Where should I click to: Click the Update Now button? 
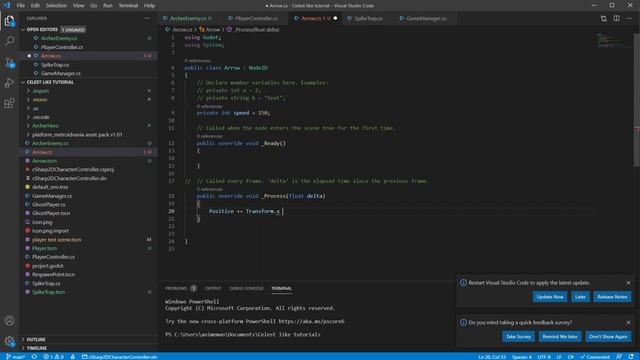click(x=550, y=297)
